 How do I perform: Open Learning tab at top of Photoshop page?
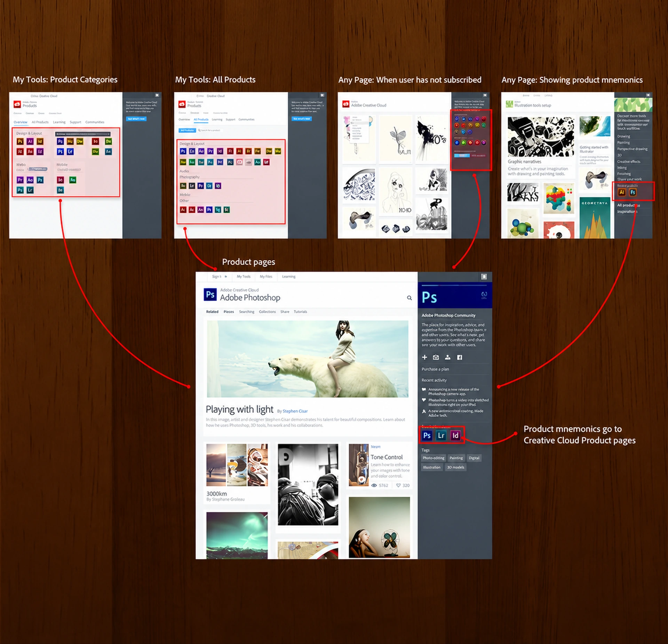pos(289,277)
